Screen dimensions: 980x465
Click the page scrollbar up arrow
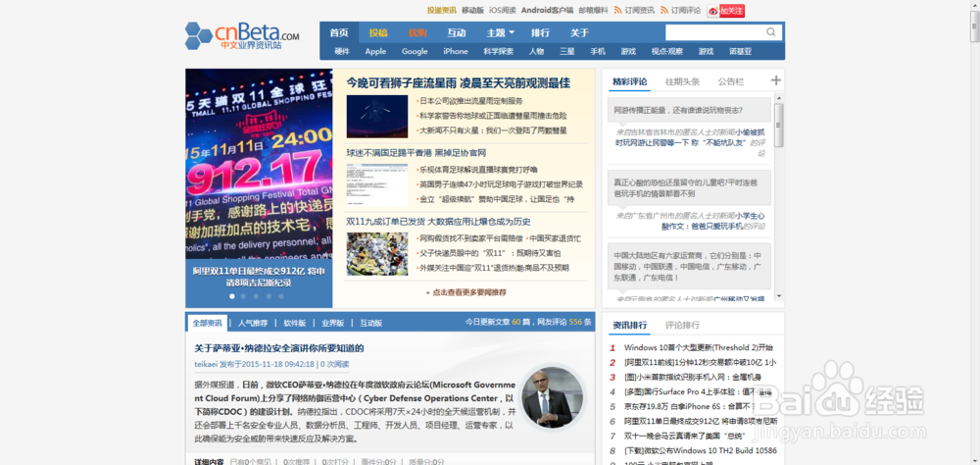pyautogui.click(x=975, y=5)
